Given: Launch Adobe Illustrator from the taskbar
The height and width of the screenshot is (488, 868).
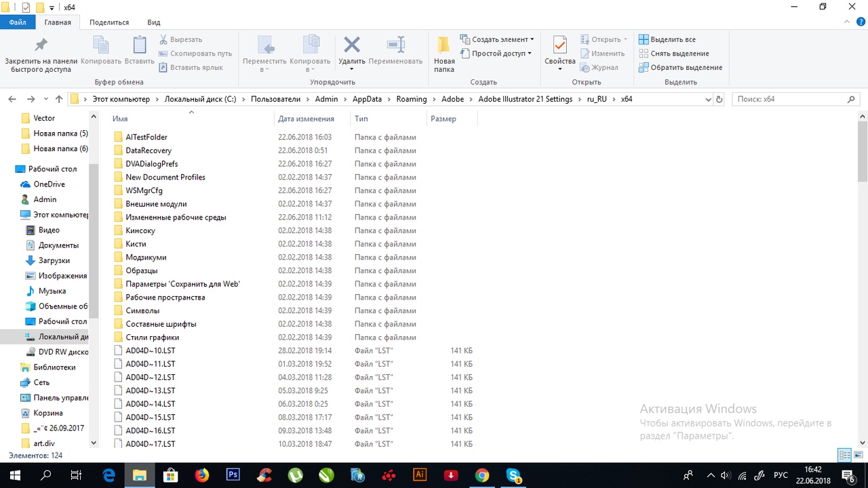Looking at the screenshot, I should (420, 475).
